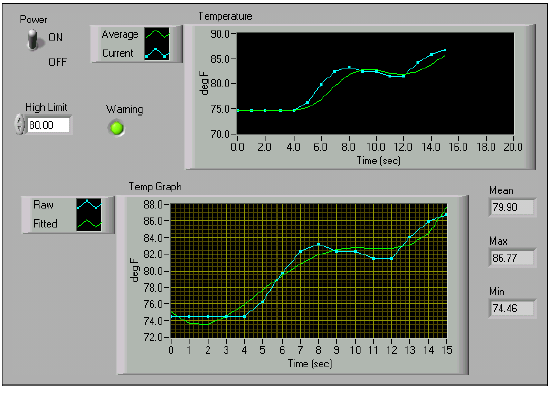Screen dimensions: 553x394
Task: Click the deg F label of Temperature chart
Action: 204,83
